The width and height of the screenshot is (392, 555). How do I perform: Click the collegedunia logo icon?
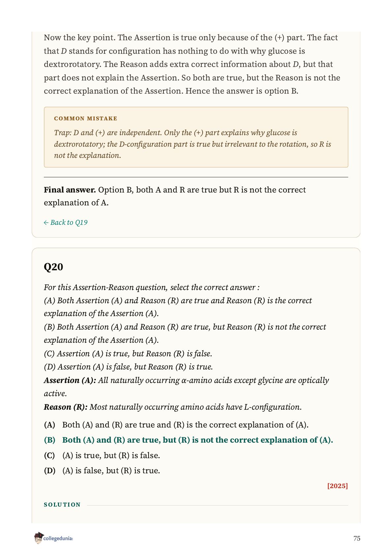click(38, 538)
